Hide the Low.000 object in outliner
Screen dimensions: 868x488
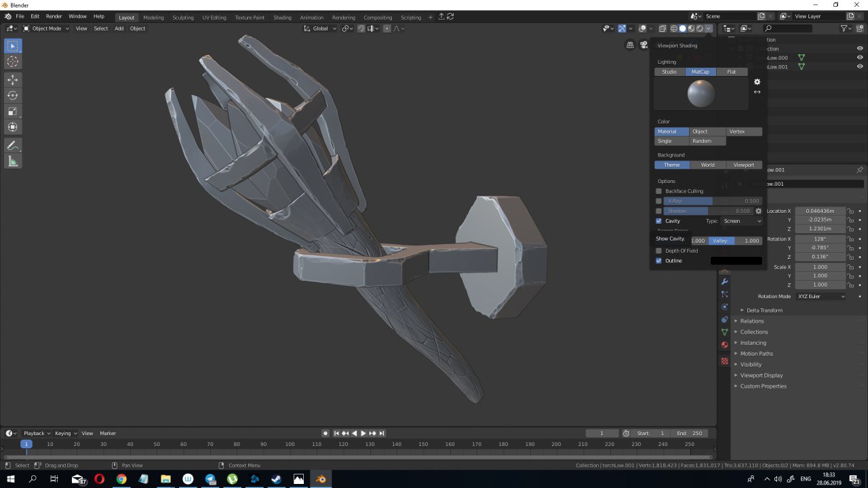pos(860,58)
